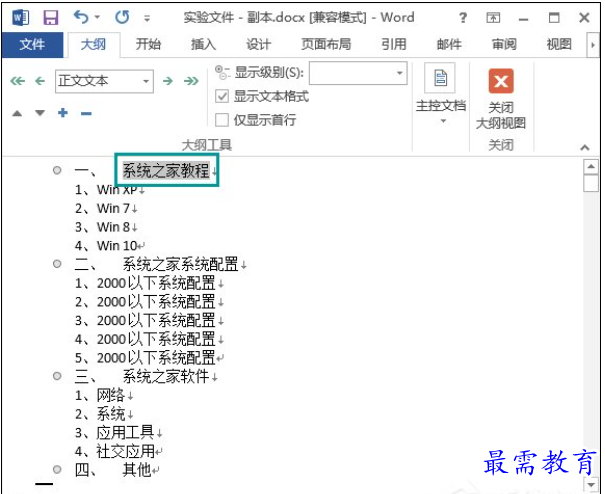Demote to body text double-right arrow
The height and width of the screenshot is (494, 605).
point(191,81)
